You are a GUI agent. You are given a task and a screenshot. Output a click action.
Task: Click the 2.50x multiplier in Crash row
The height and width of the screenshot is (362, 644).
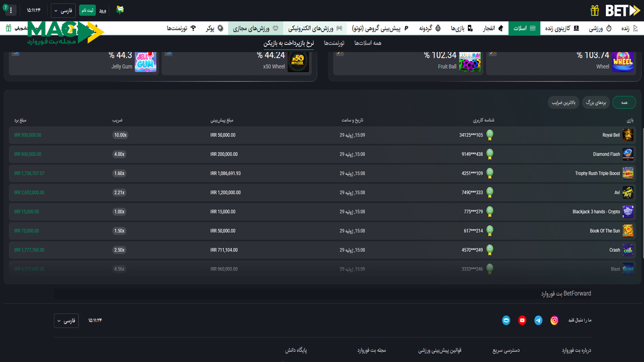click(x=119, y=250)
